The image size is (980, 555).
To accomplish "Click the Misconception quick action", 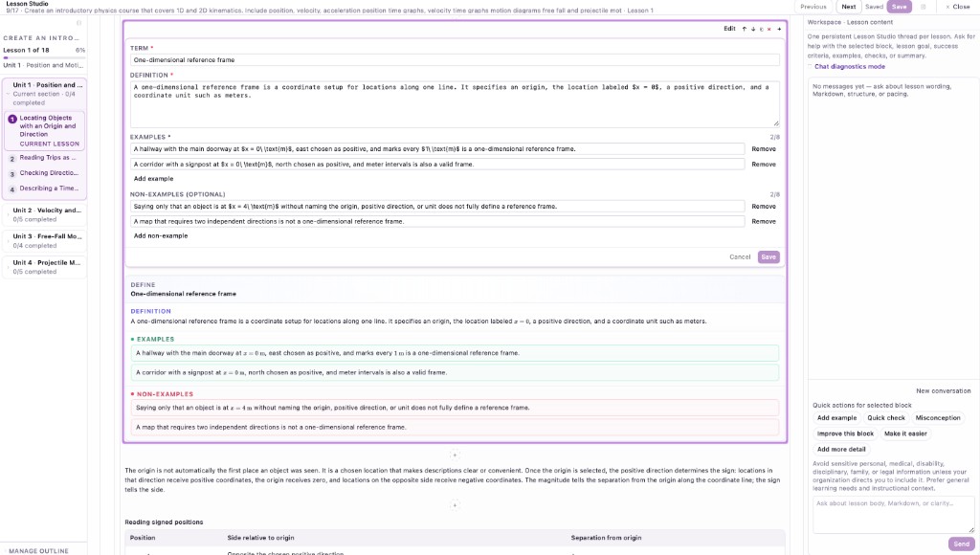I will point(938,417).
